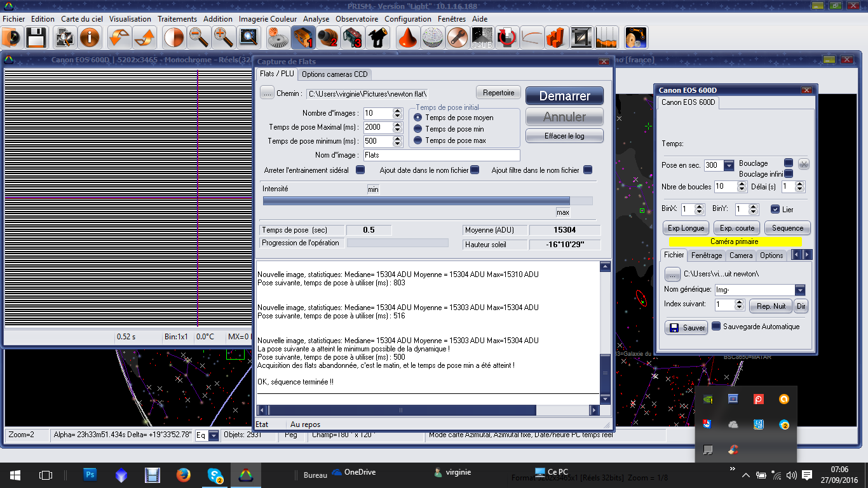Open the orange info icon in toolbar
Screen dimensions: 868x488
tap(90, 38)
